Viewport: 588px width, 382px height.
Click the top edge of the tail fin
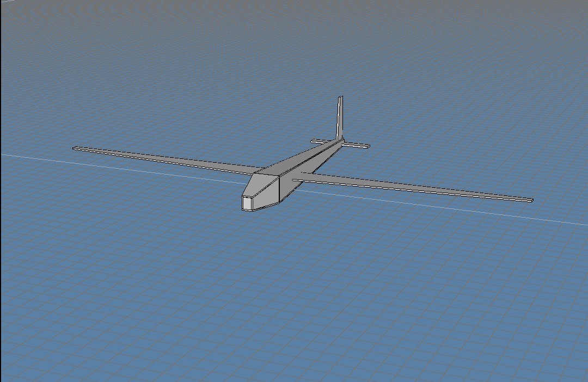coord(341,97)
